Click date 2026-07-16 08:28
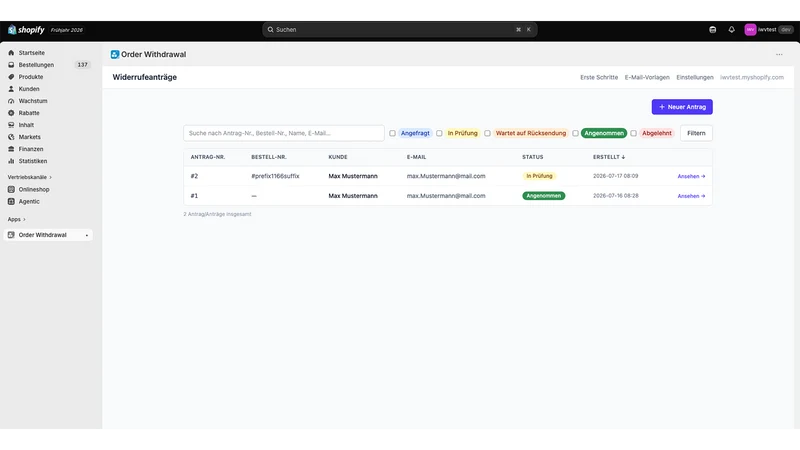 coord(615,196)
